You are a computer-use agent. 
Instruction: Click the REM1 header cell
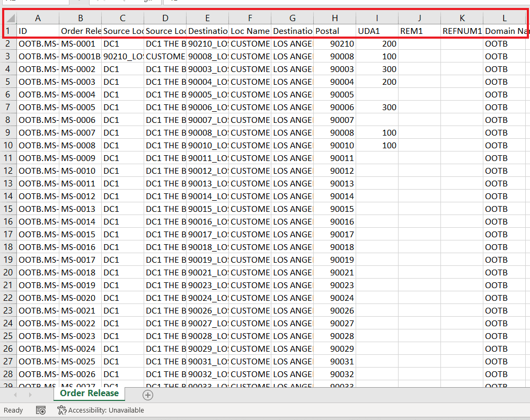click(x=420, y=31)
